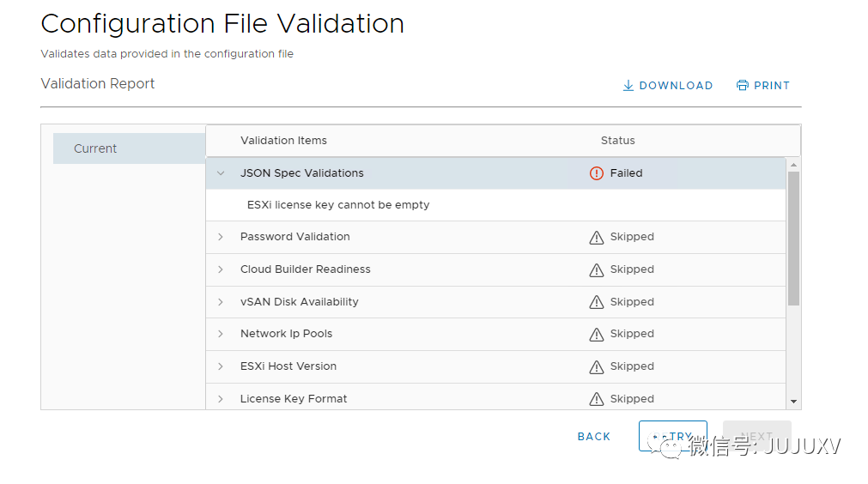Expand the ESXi Host Version row
This screenshot has height=484, width=868.
coord(221,366)
